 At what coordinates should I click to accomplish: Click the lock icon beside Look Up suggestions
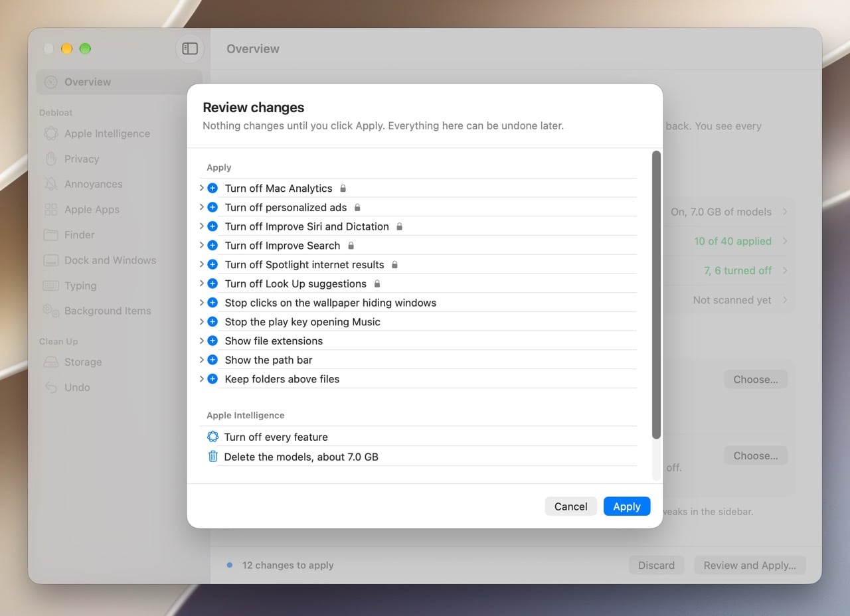[377, 283]
